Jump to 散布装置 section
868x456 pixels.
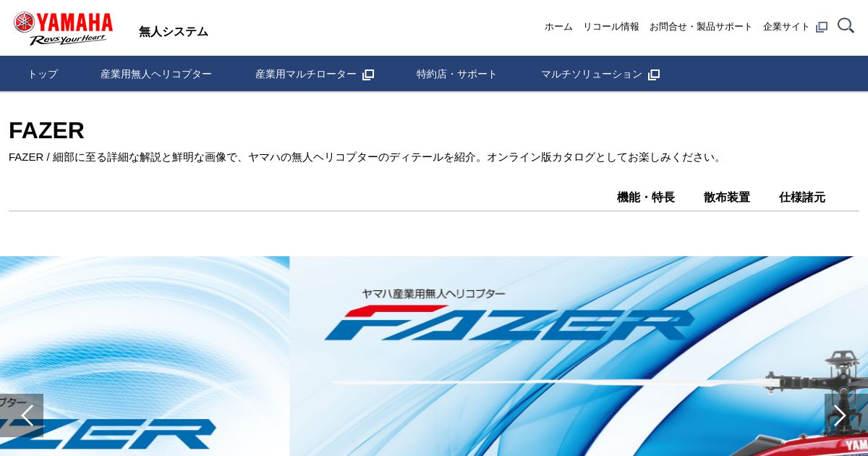click(727, 197)
